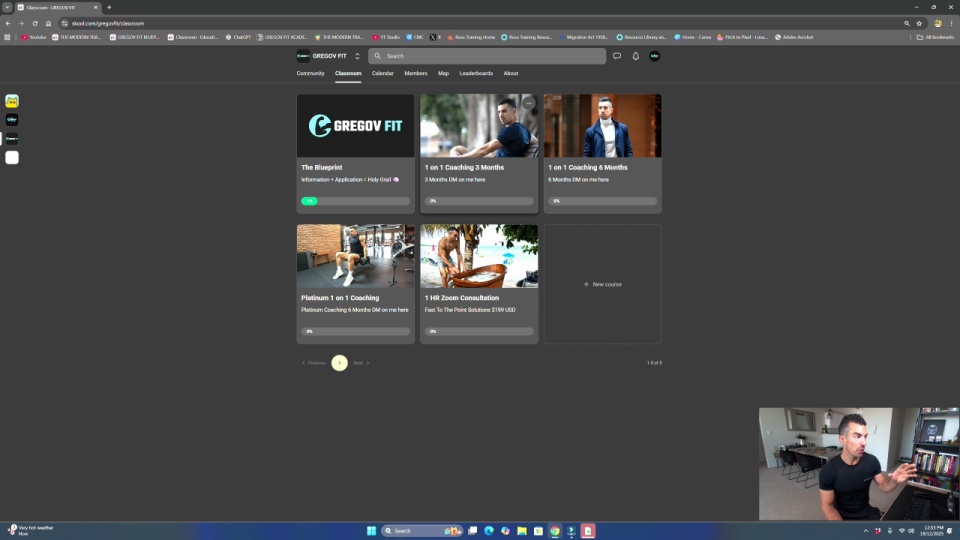This screenshot has height=540, width=960.
Task: Click the notifications bell icon
Action: (635, 56)
